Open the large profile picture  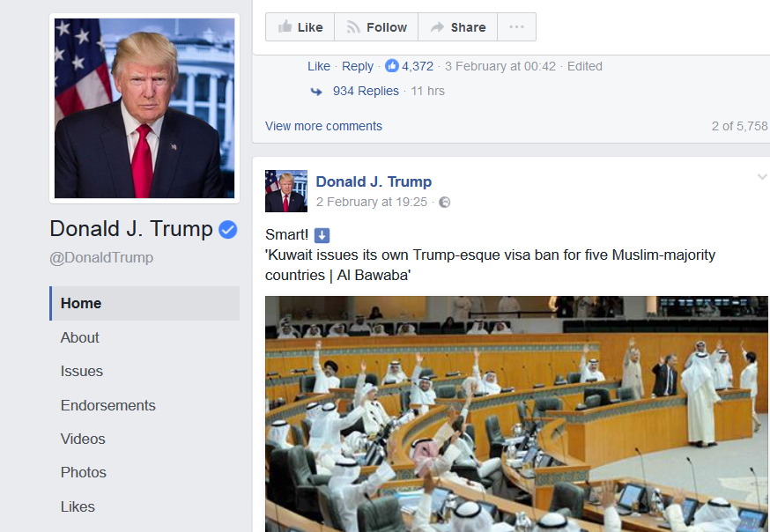144,108
